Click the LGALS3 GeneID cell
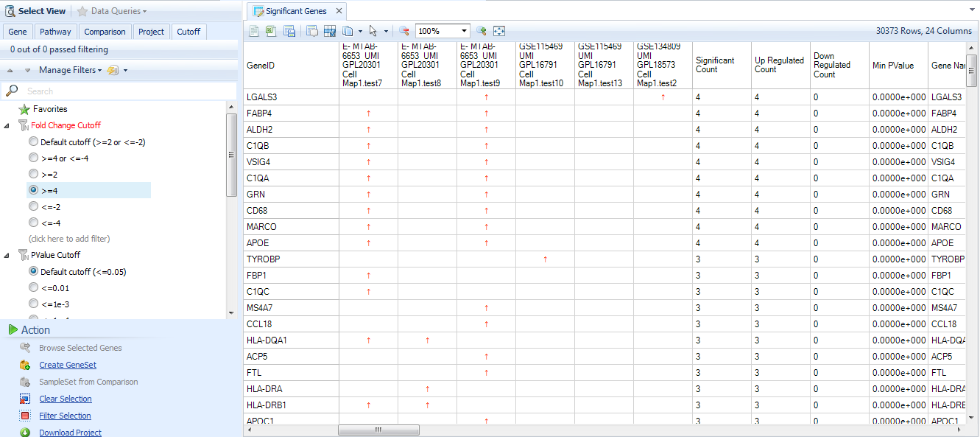 pyautogui.click(x=291, y=97)
